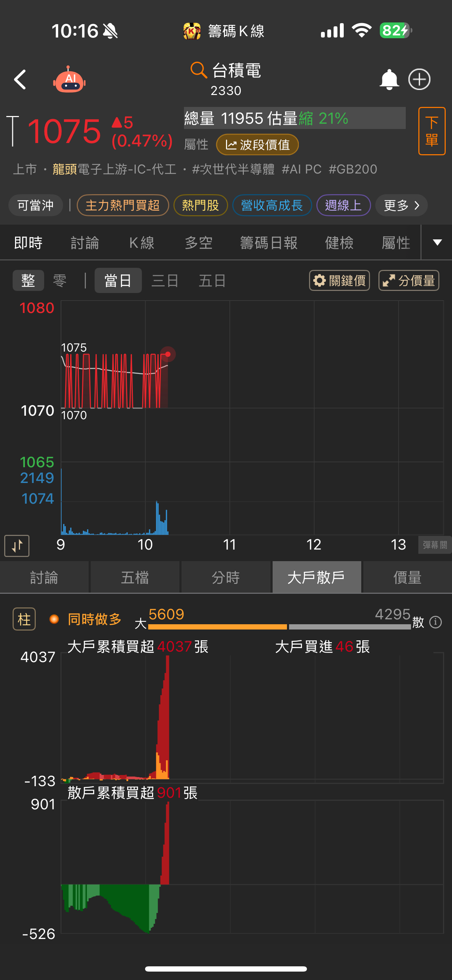Select the 週線上 tag

pos(343,205)
